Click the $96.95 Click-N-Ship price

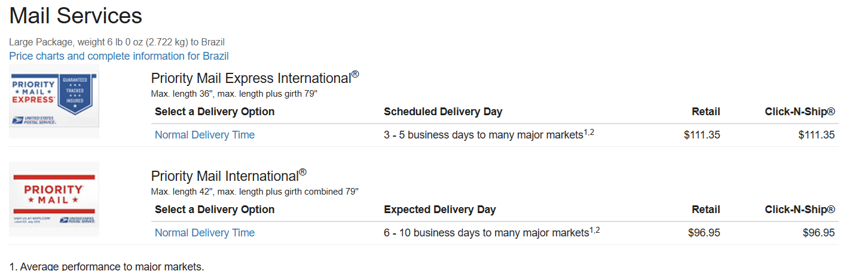819,233
